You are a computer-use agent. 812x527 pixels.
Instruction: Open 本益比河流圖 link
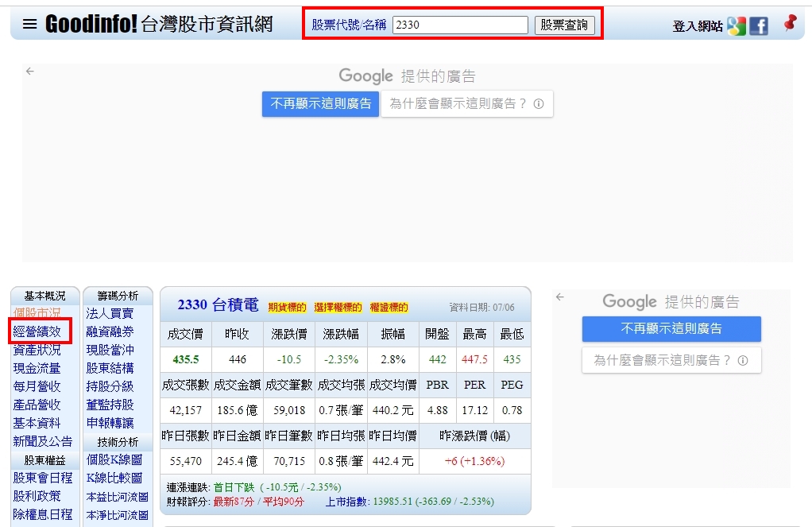[118, 497]
